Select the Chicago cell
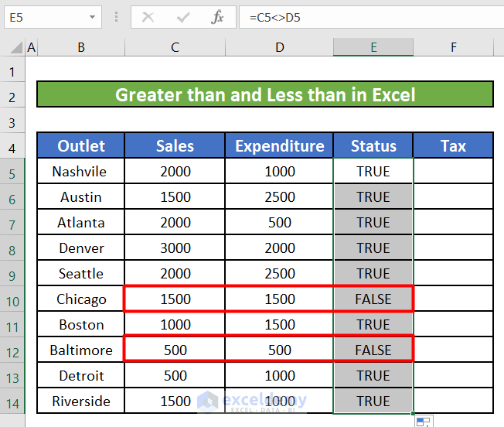 point(81,299)
